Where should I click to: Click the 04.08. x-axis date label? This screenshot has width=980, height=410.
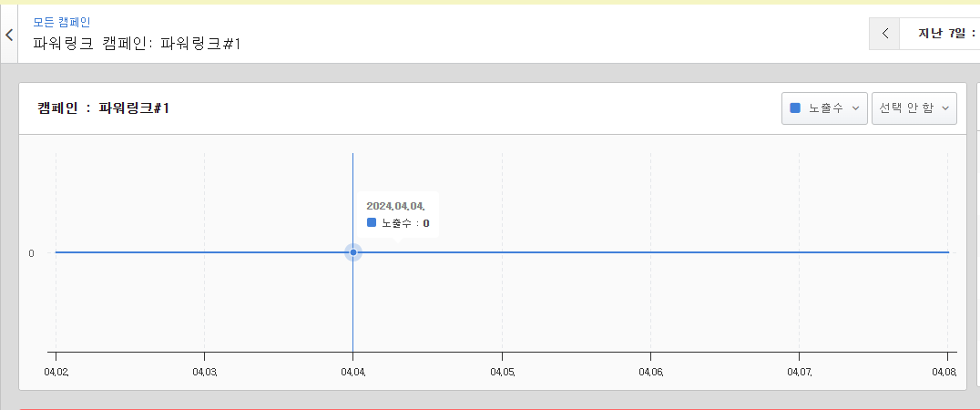(x=944, y=372)
